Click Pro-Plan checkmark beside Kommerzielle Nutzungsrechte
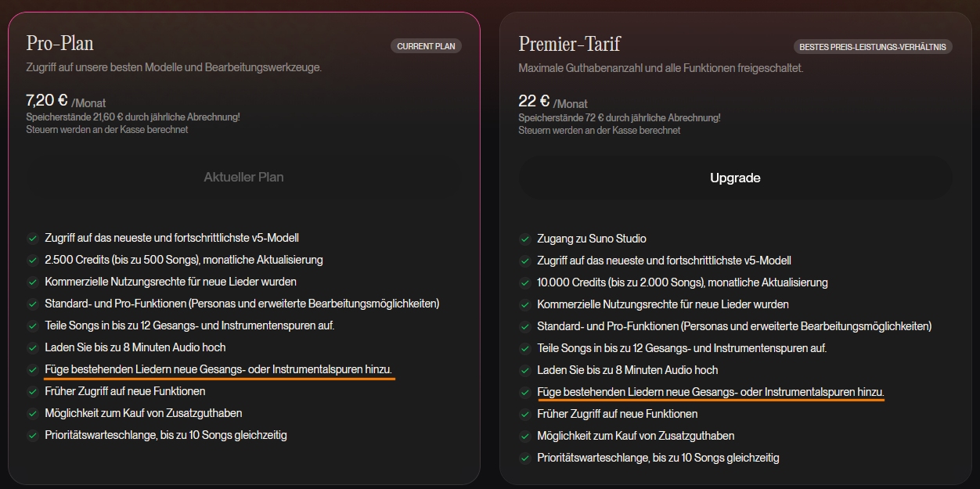The height and width of the screenshot is (489, 980). [32, 282]
